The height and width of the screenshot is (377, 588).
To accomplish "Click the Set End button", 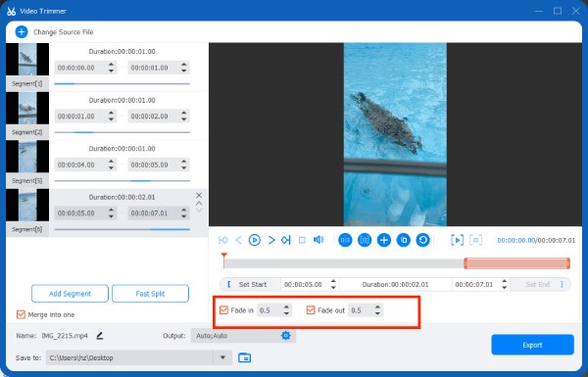I will tap(540, 284).
